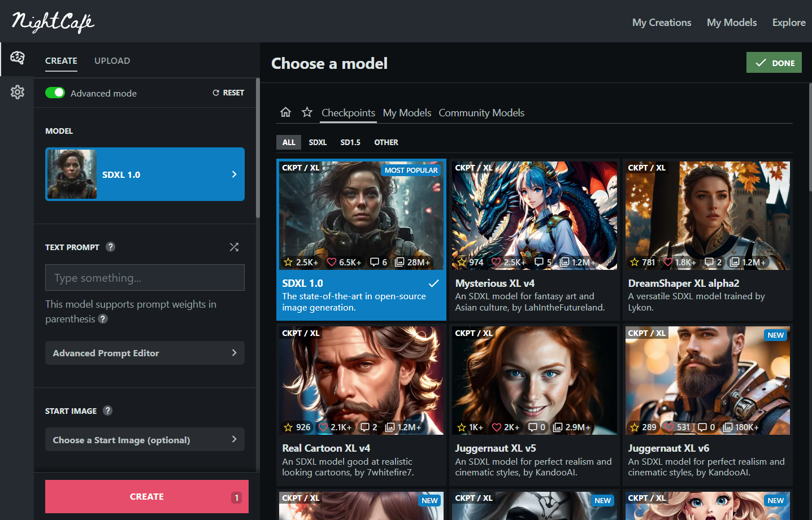This screenshot has height=520, width=812.
Task: Click Start Image help question mark icon
Action: point(108,410)
